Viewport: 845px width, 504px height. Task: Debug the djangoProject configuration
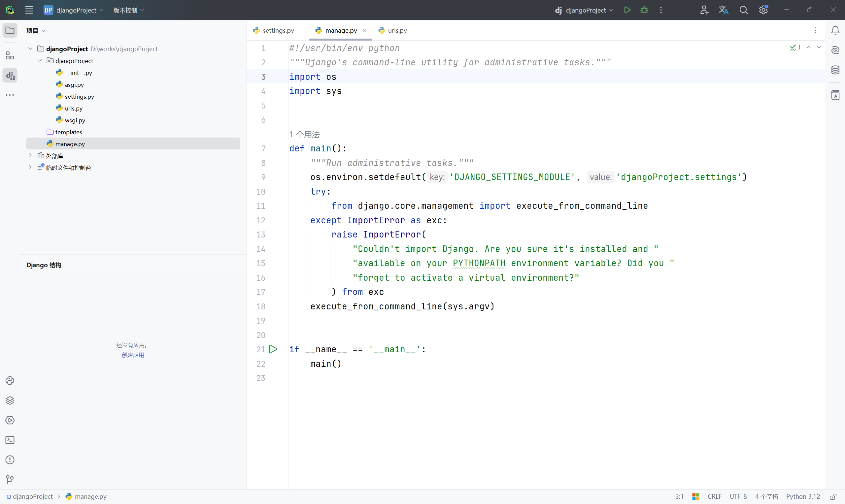click(x=644, y=10)
